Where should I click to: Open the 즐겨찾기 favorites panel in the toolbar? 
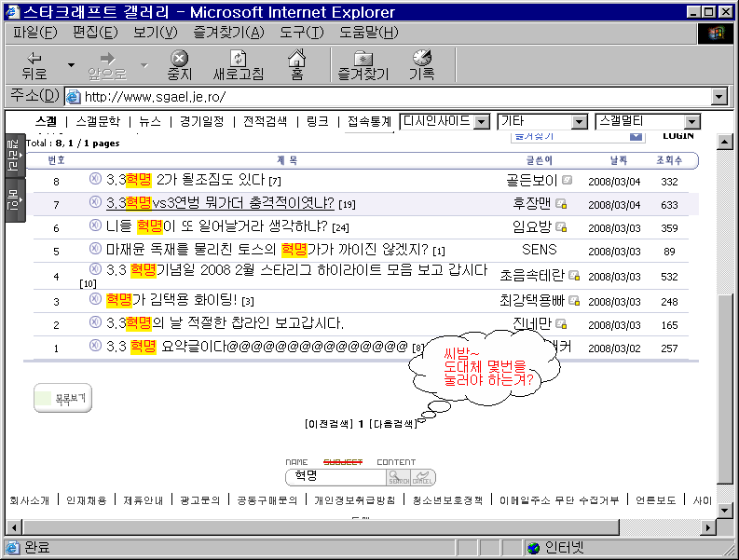[363, 65]
